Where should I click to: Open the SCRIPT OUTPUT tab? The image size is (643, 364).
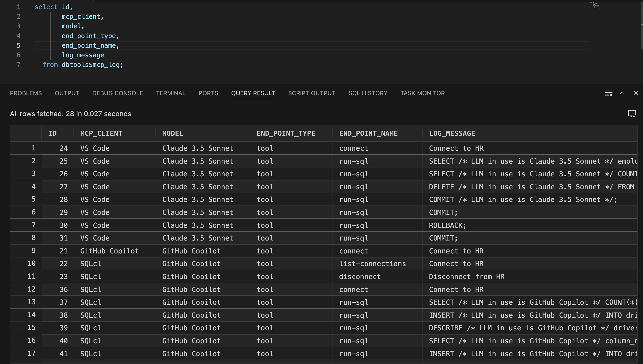click(312, 93)
